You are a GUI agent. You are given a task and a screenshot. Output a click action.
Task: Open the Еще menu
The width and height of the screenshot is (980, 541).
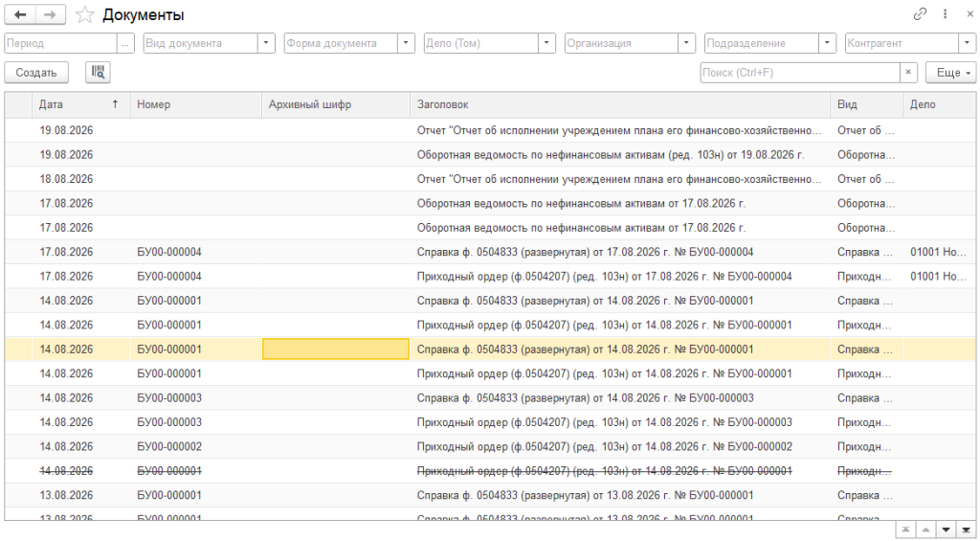pyautogui.click(x=950, y=73)
